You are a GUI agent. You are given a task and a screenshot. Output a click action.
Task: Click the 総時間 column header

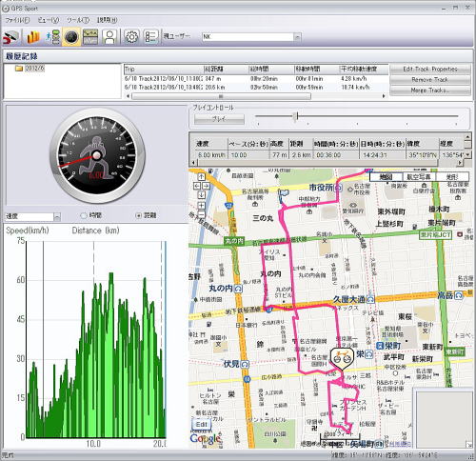pos(271,69)
